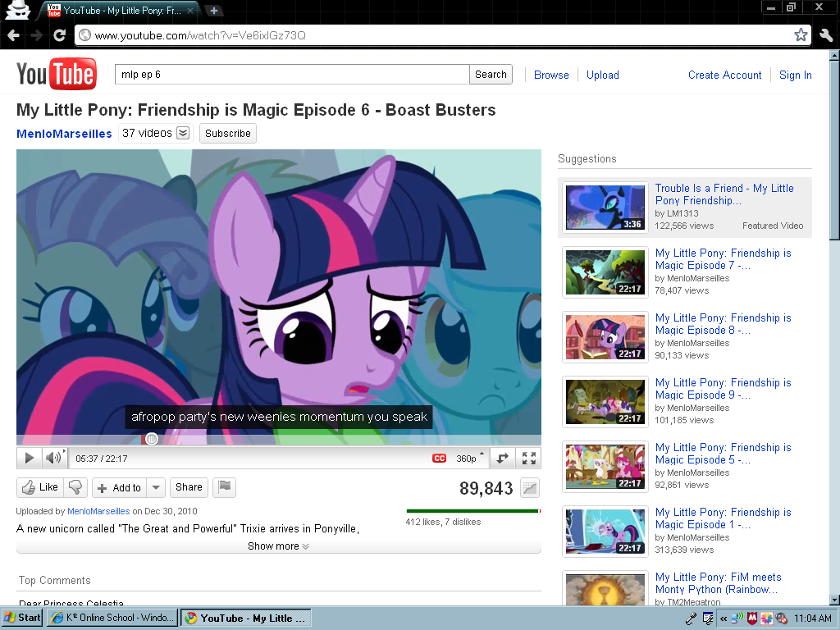Open the MenloMarseilles channel name link
The height and width of the screenshot is (630, 840).
point(64,134)
